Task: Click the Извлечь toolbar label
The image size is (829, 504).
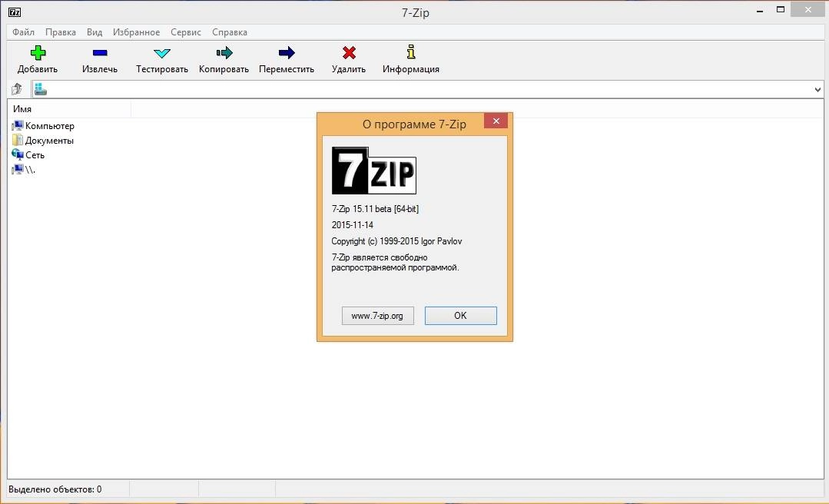Action: click(100, 69)
